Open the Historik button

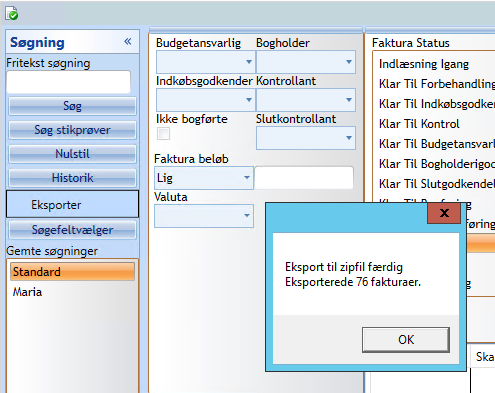click(x=72, y=178)
